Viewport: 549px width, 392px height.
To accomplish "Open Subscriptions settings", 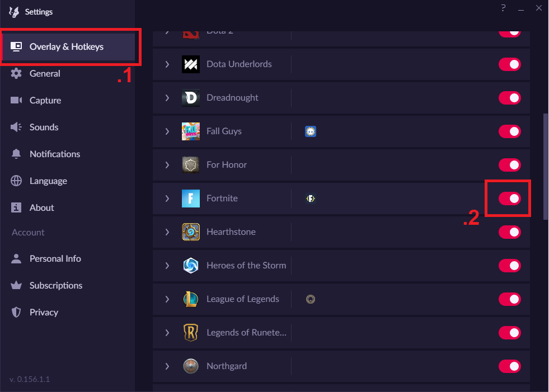I will pyautogui.click(x=67, y=285).
